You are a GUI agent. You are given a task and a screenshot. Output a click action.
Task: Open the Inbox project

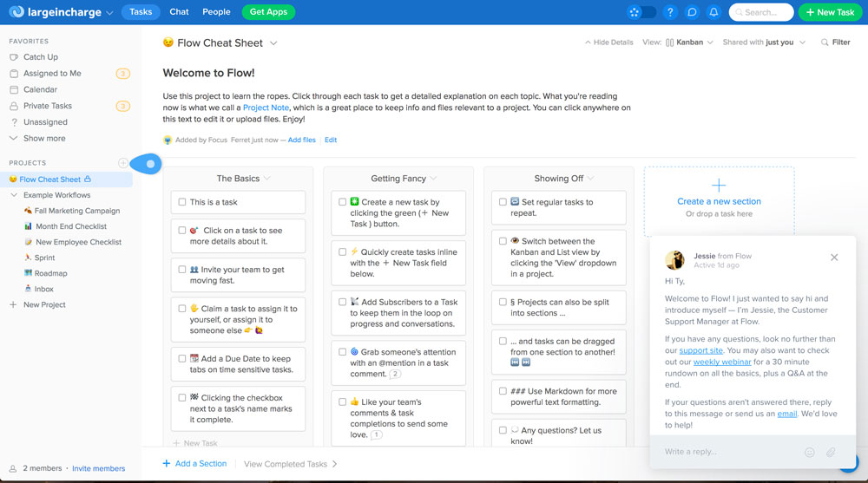(x=43, y=289)
